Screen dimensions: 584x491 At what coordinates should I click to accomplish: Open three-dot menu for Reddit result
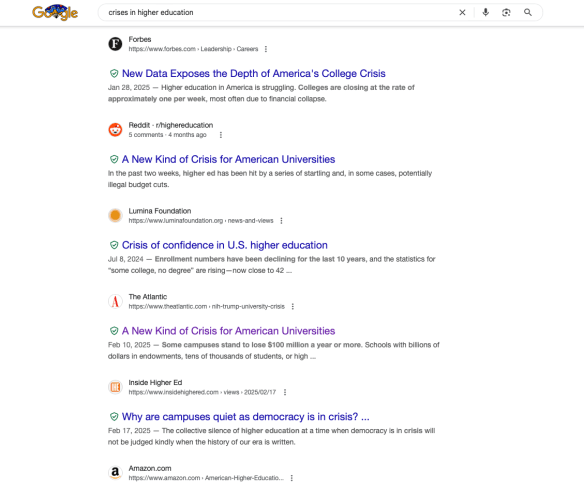[221, 135]
